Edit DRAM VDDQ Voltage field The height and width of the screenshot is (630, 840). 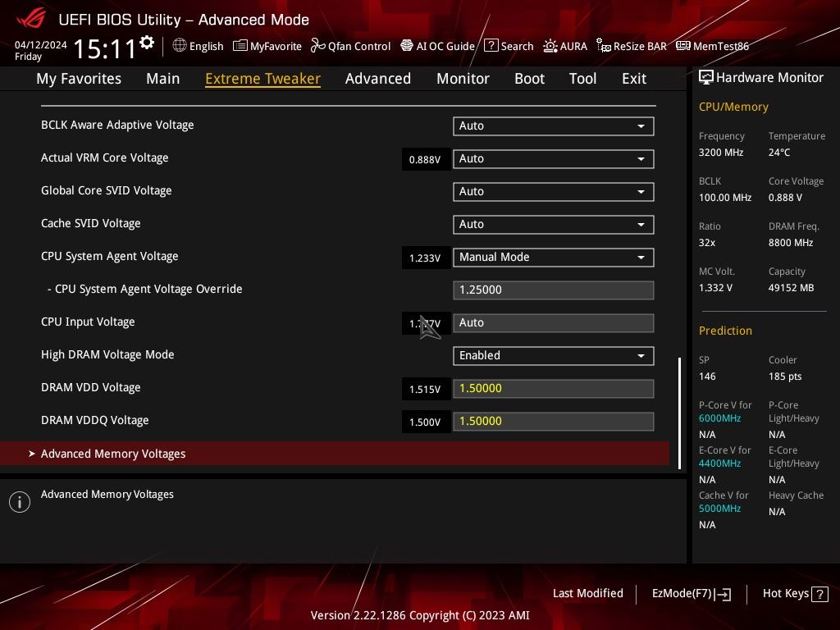tap(554, 422)
